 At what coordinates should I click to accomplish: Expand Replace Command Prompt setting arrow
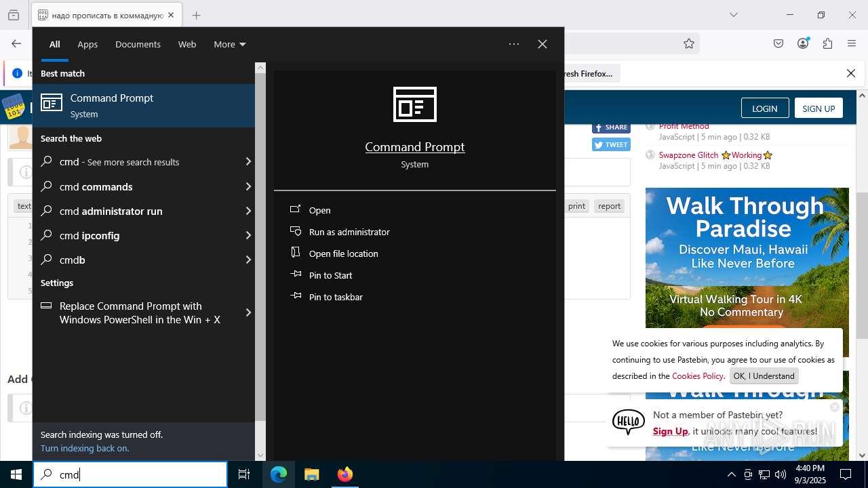[x=248, y=312]
